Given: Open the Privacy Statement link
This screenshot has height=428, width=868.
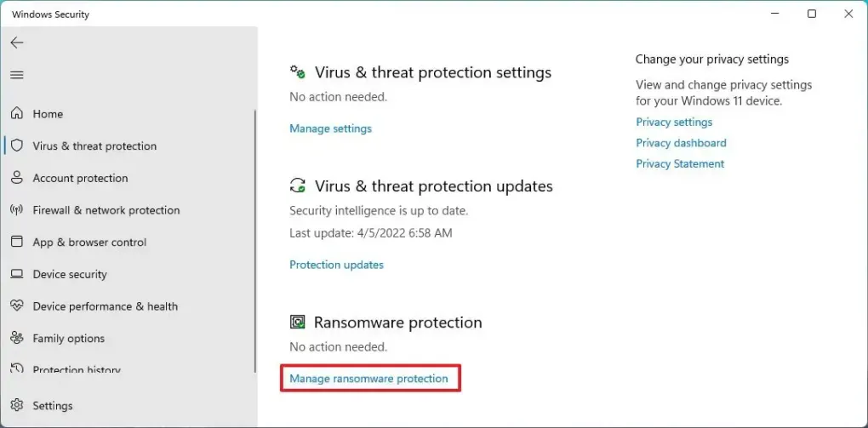Looking at the screenshot, I should 680,163.
